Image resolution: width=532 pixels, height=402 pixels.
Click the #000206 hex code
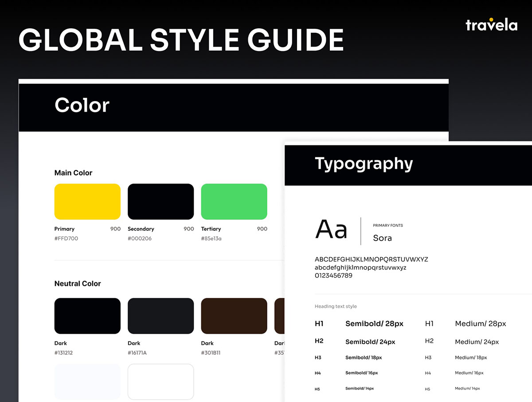140,238
